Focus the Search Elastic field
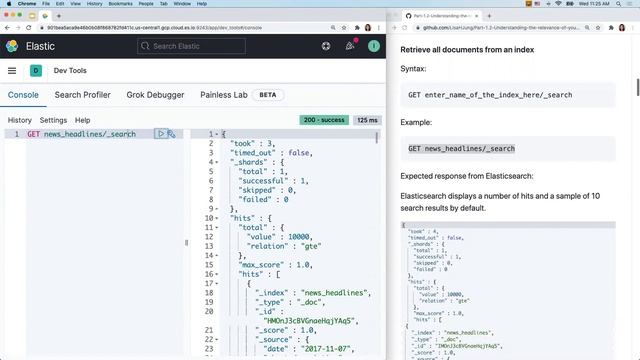640x360 pixels. pos(191,46)
